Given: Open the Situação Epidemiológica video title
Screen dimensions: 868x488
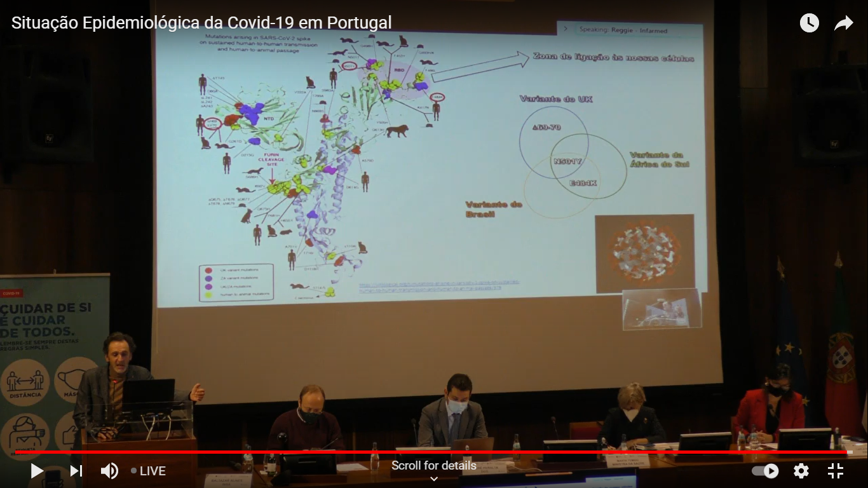Looking at the screenshot, I should [201, 24].
